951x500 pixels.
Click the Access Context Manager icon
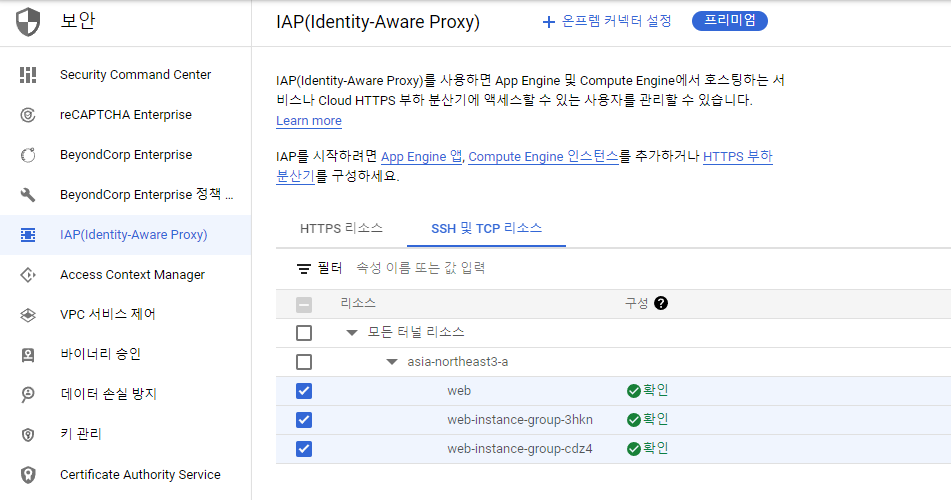(28, 275)
